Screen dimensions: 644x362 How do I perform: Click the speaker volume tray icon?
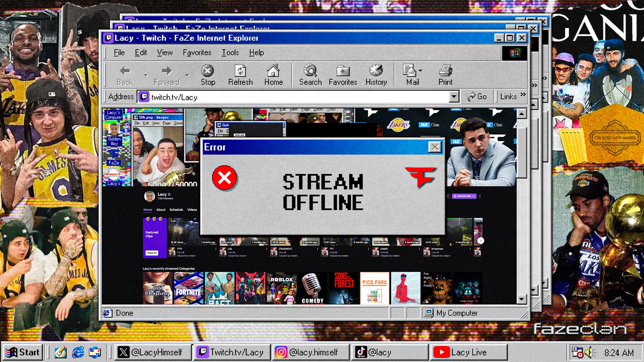(x=590, y=353)
